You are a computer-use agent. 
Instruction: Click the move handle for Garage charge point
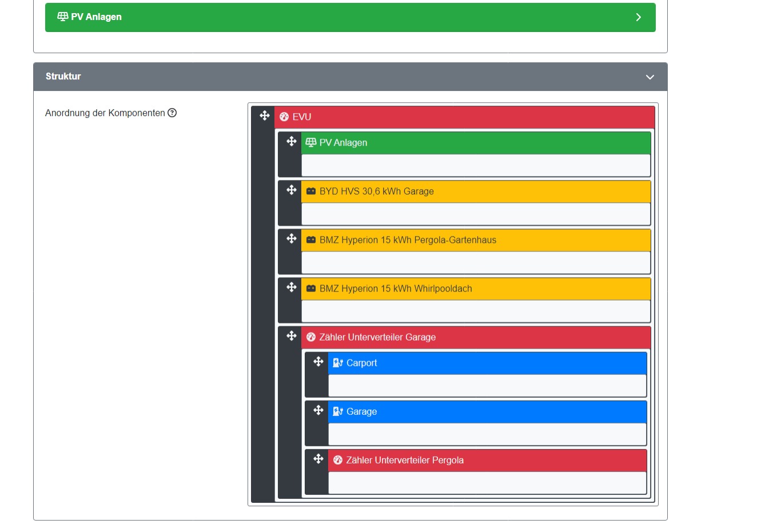coord(318,410)
